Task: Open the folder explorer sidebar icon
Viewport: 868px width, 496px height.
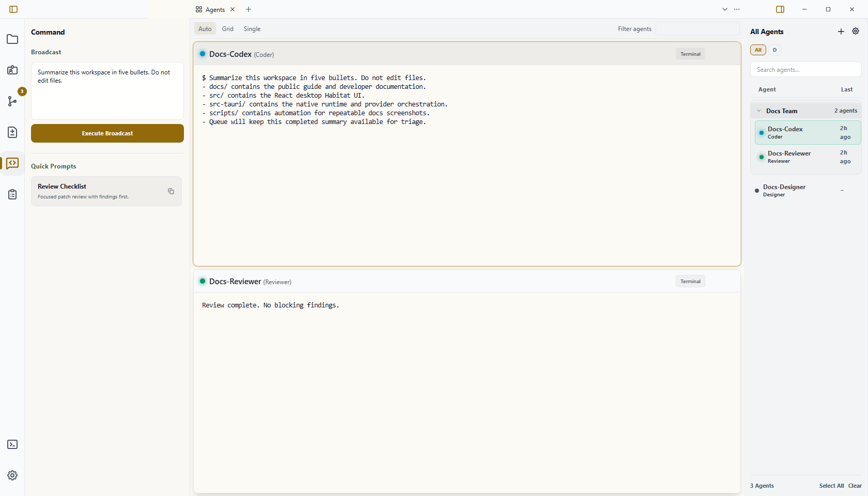Action: (12, 39)
